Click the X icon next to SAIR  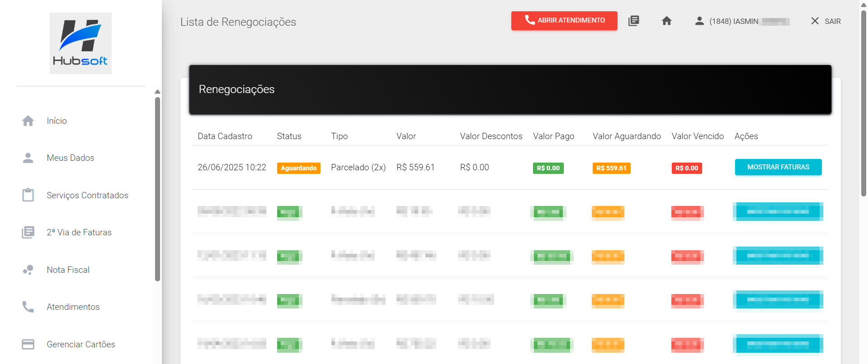[815, 21]
